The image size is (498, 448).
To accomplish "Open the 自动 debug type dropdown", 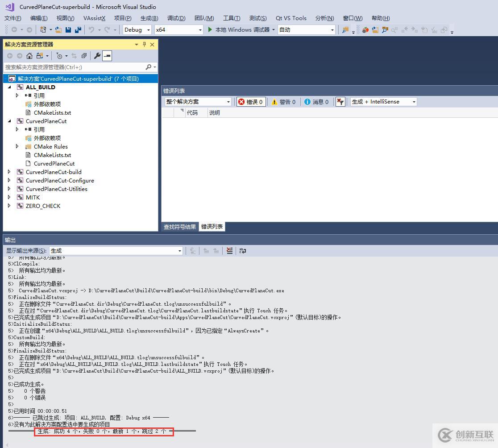I will click(307, 30).
